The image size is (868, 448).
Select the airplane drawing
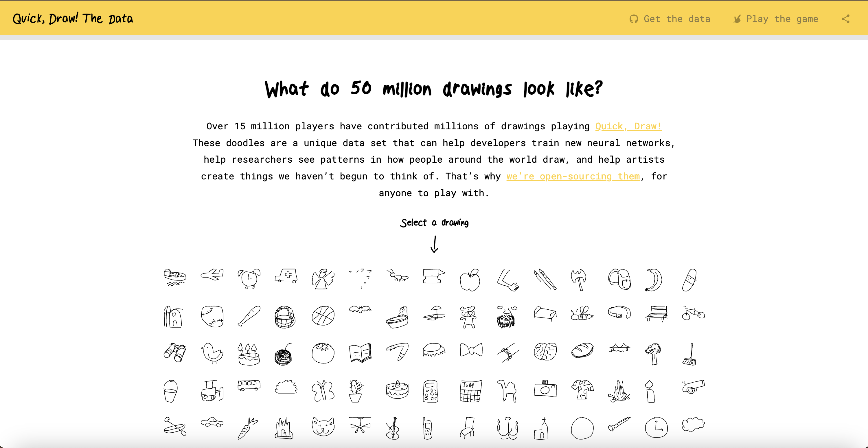[212, 275]
